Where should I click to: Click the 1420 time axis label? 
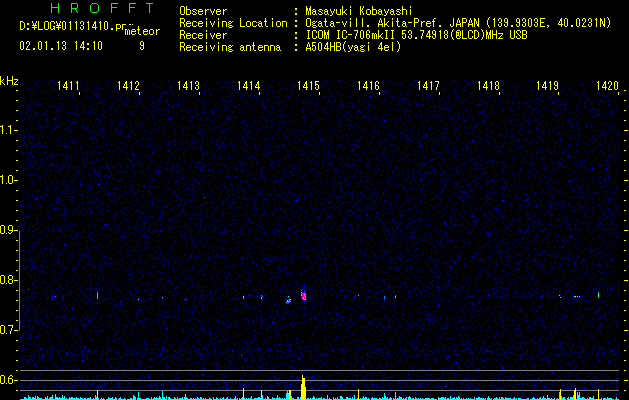click(x=607, y=86)
